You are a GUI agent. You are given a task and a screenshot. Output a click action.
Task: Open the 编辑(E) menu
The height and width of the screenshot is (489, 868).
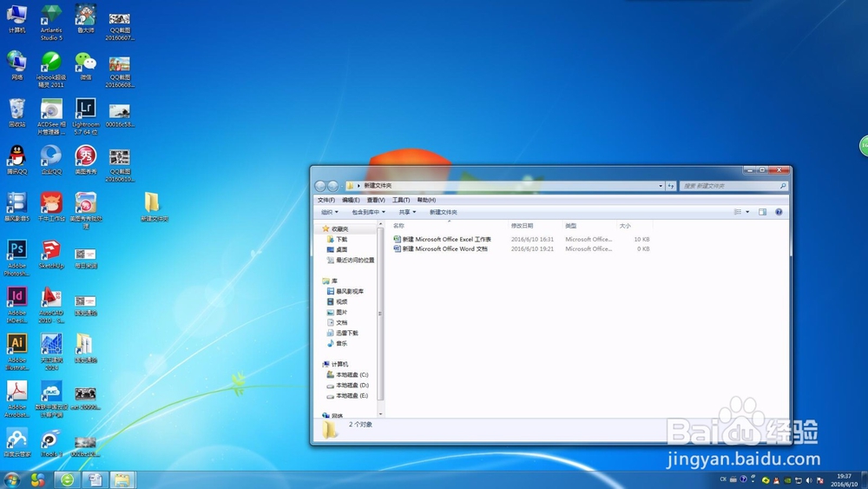point(351,200)
